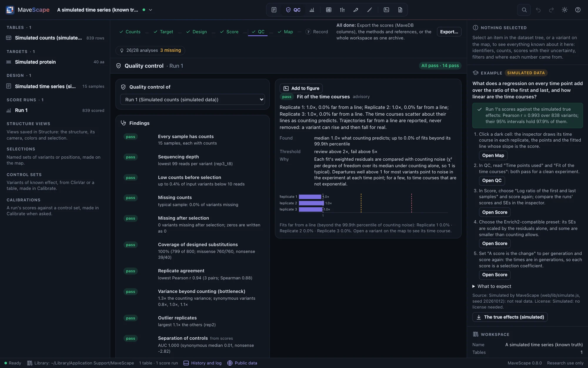Open the Figure image toolbar icon
The image size is (588, 368).
[x=386, y=10]
